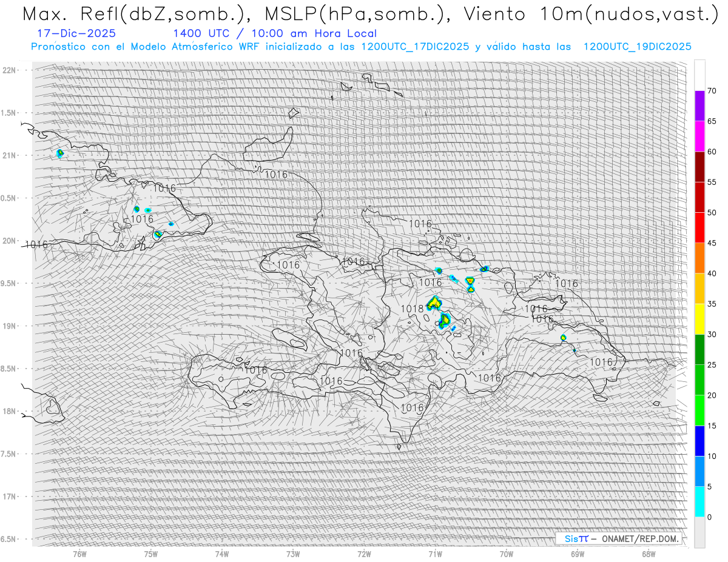The width and height of the screenshot is (728, 562).
Task: Click the '76W' longitude axis label
Action: [79, 554]
